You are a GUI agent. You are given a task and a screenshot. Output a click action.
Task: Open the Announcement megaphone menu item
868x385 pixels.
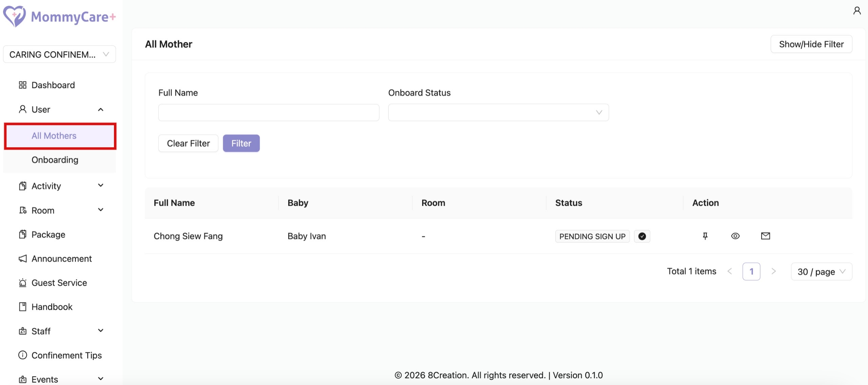click(x=61, y=259)
